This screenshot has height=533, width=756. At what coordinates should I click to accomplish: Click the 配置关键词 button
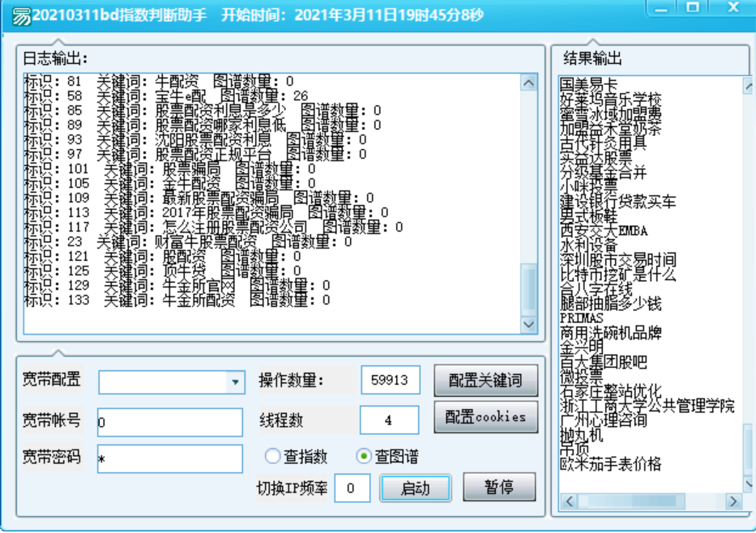pyautogui.click(x=485, y=380)
